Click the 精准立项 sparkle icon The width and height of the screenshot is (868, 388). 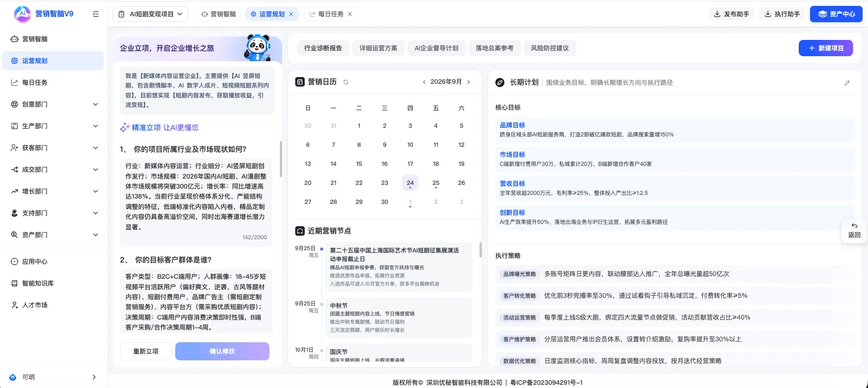(125, 128)
